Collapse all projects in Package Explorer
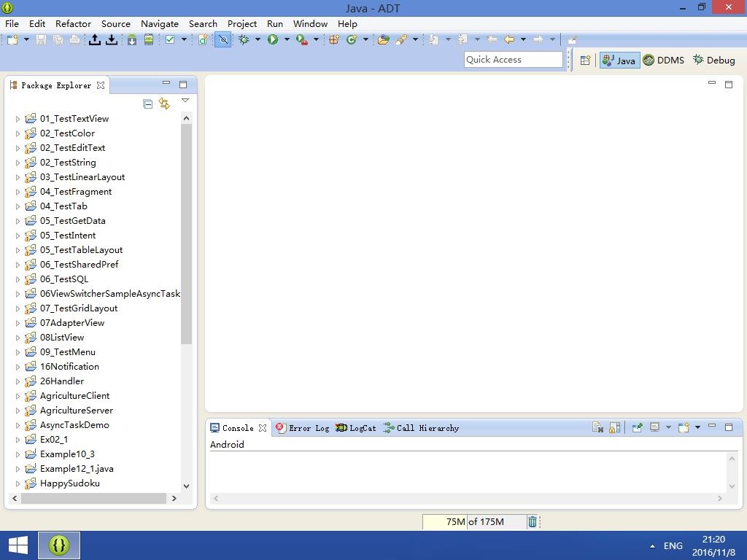Image resolution: width=747 pixels, height=560 pixels. (148, 104)
